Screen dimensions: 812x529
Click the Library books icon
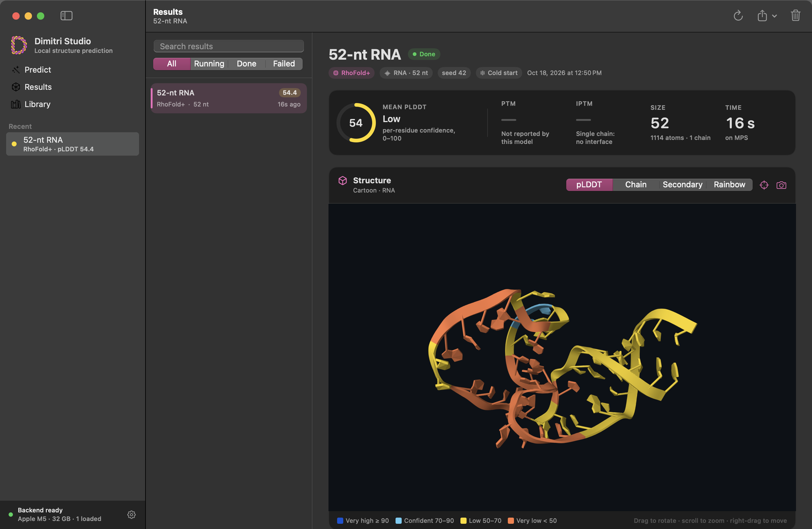click(x=16, y=104)
